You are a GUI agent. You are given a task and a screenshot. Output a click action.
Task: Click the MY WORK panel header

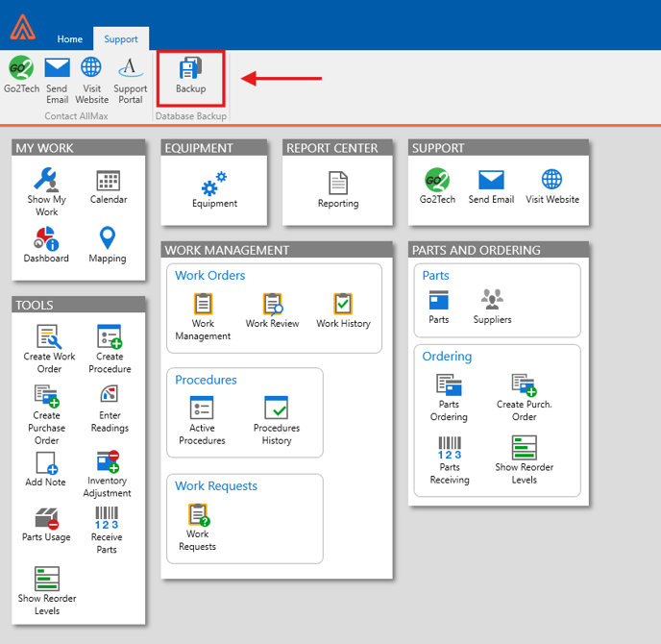79,148
